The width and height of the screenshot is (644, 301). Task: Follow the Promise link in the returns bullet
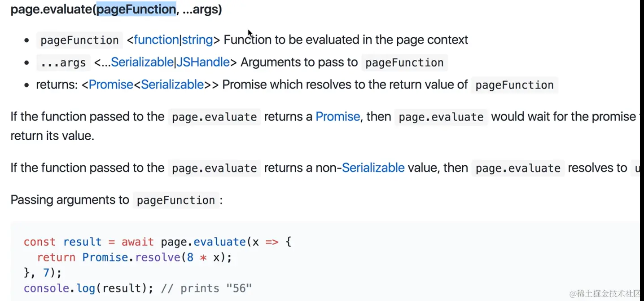point(111,84)
